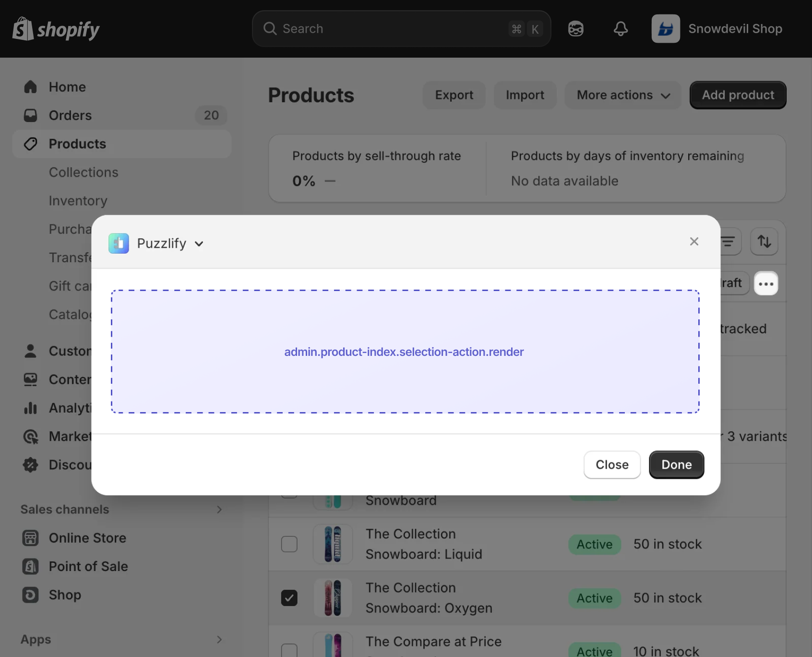This screenshot has width=812, height=657.
Task: Open the sort order arrows button
Action: pyautogui.click(x=764, y=242)
